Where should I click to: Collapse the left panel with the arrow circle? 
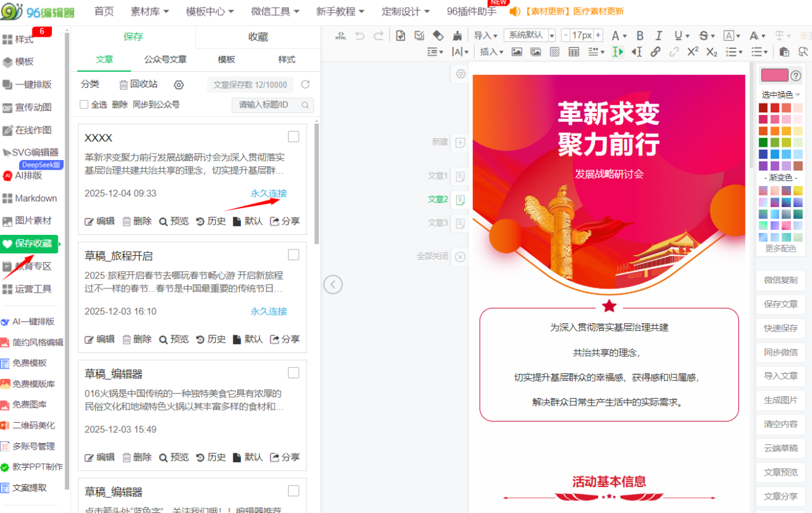[333, 284]
